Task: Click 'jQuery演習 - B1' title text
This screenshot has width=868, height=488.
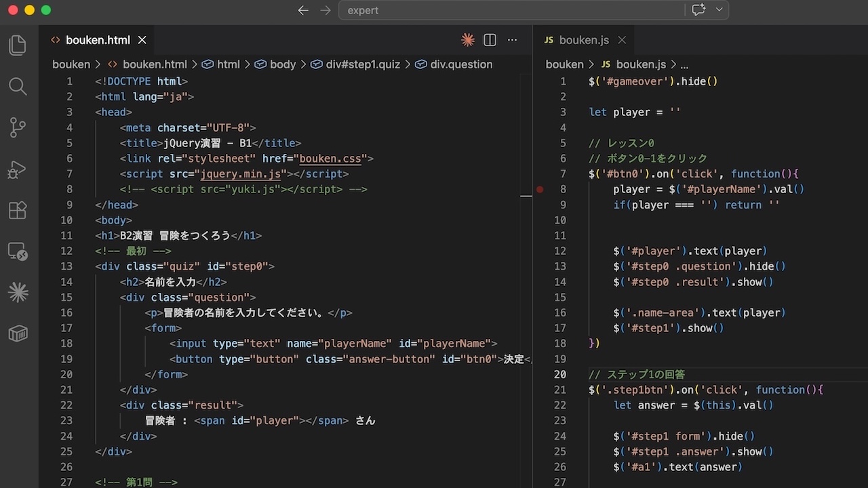Action: coord(208,143)
